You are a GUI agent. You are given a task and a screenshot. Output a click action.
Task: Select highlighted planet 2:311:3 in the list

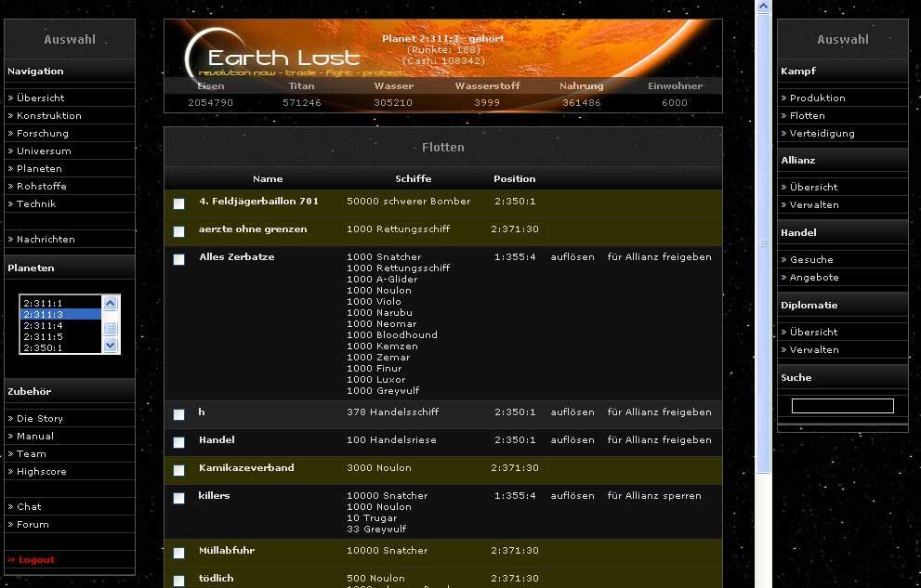(x=61, y=315)
